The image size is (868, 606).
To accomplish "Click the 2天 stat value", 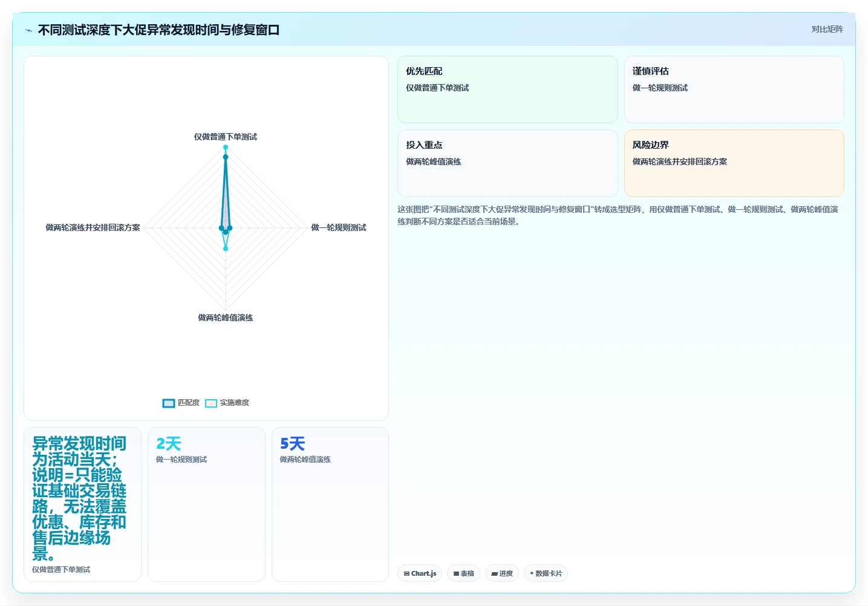I will point(169,444).
